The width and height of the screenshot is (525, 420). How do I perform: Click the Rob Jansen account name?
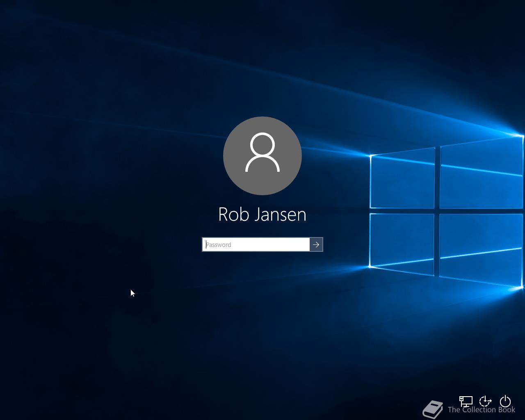click(x=262, y=215)
